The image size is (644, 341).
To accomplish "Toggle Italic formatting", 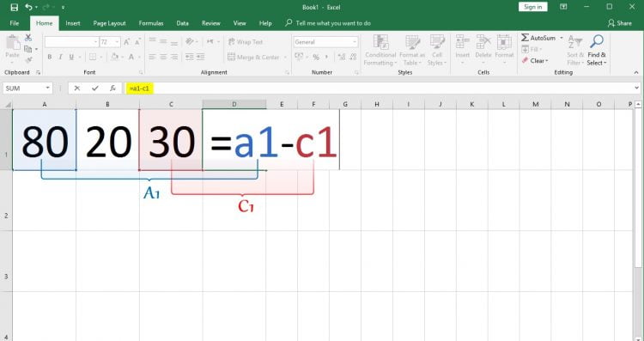I will tap(60, 57).
